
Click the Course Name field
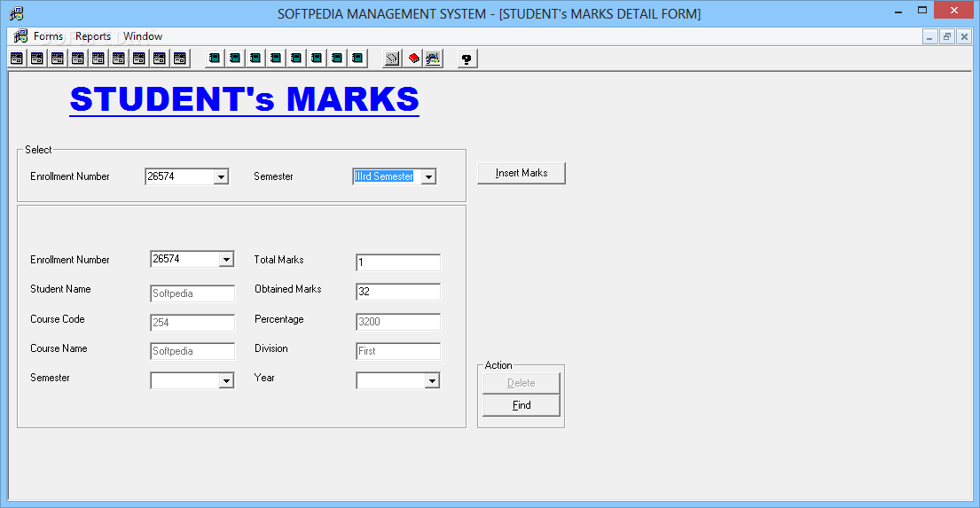coord(192,351)
